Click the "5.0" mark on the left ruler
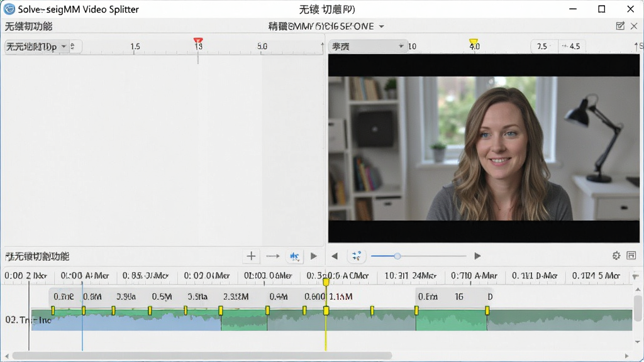The height and width of the screenshot is (362, 644). click(262, 47)
